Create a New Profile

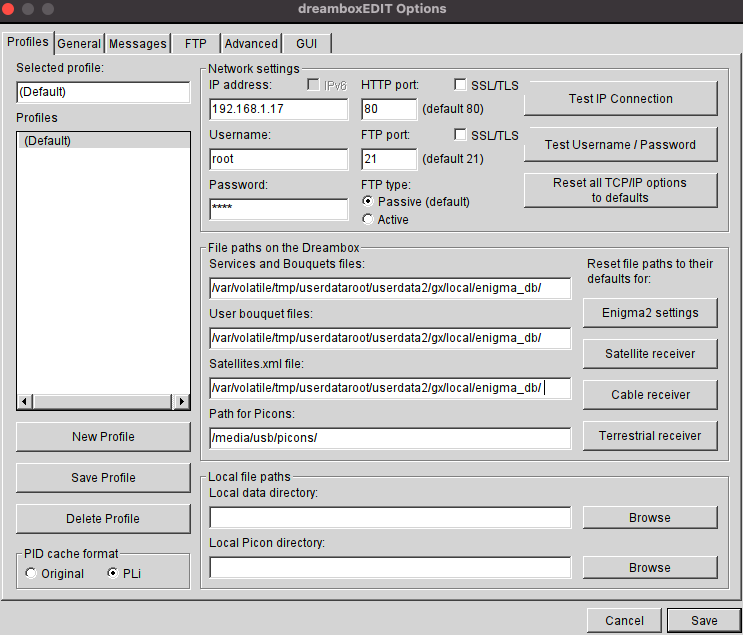tap(103, 437)
